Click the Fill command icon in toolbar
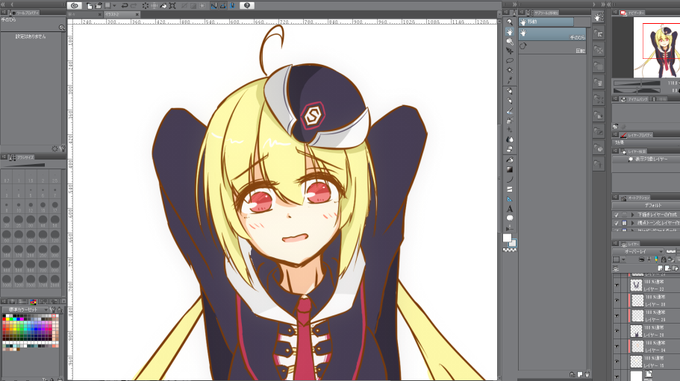Viewport: 680px width, 381px height. pos(163,6)
